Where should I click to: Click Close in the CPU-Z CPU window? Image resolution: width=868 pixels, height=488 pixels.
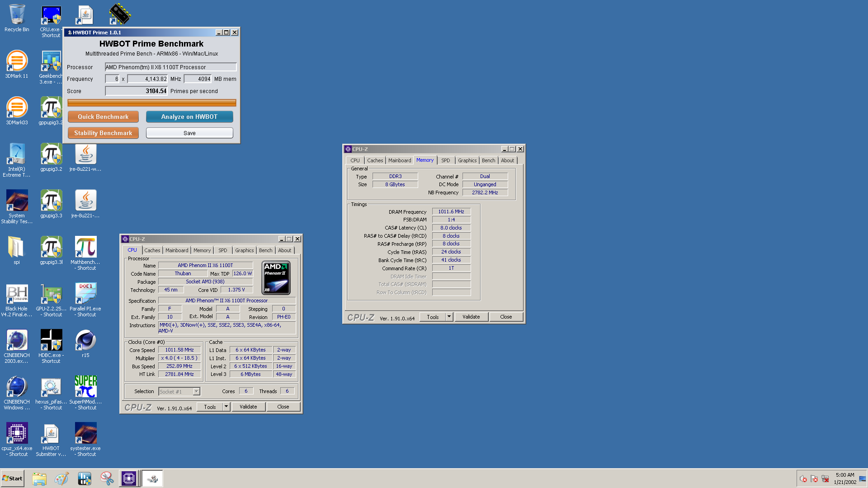point(283,407)
